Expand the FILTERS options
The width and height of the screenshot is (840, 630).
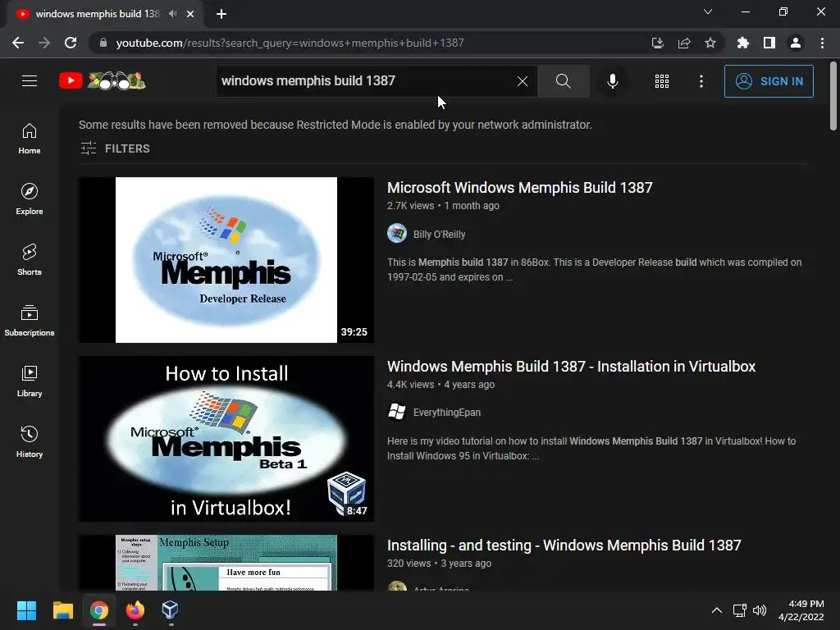[x=115, y=148]
